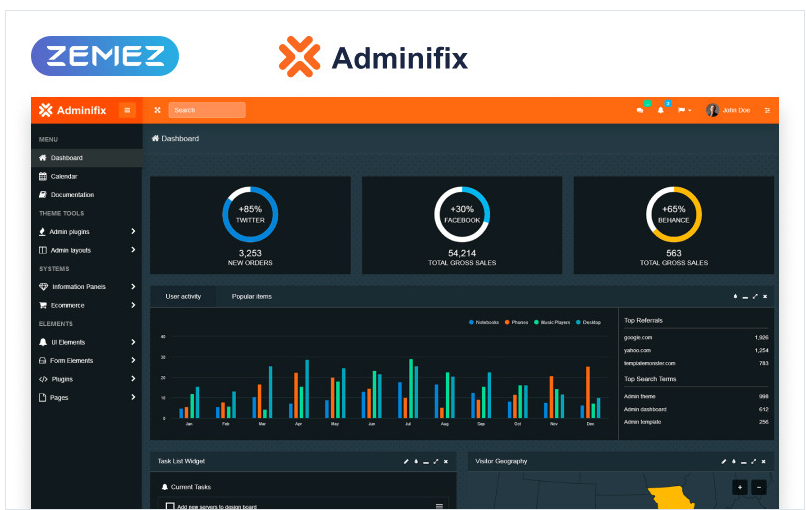Open the chat messages icon

click(640, 110)
